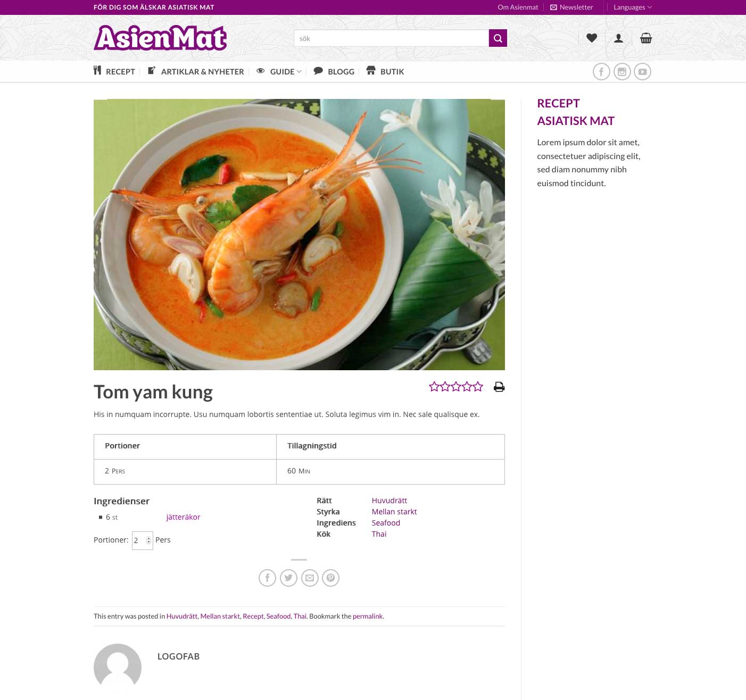The width and height of the screenshot is (746, 700).
Task: Click the Instagram icon in navigation bar
Action: click(x=622, y=72)
